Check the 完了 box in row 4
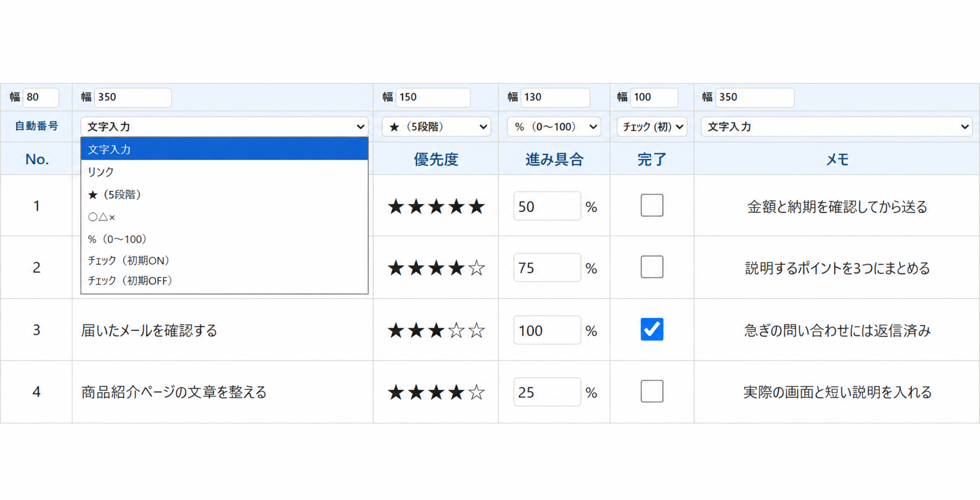Image resolution: width=980 pixels, height=500 pixels. point(651,392)
